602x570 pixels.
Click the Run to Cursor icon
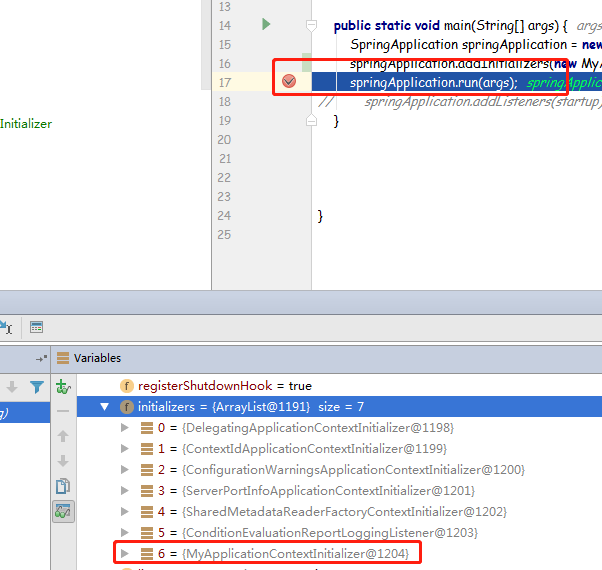coord(6,327)
